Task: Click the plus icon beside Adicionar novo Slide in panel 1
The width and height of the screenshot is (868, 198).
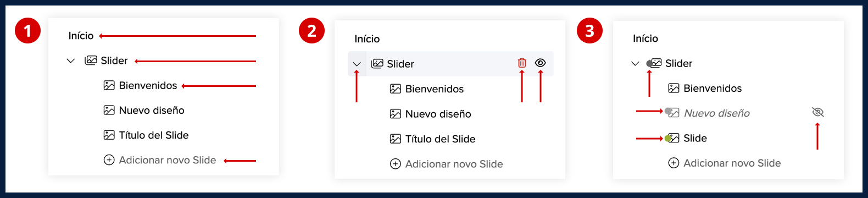Action: tap(109, 160)
